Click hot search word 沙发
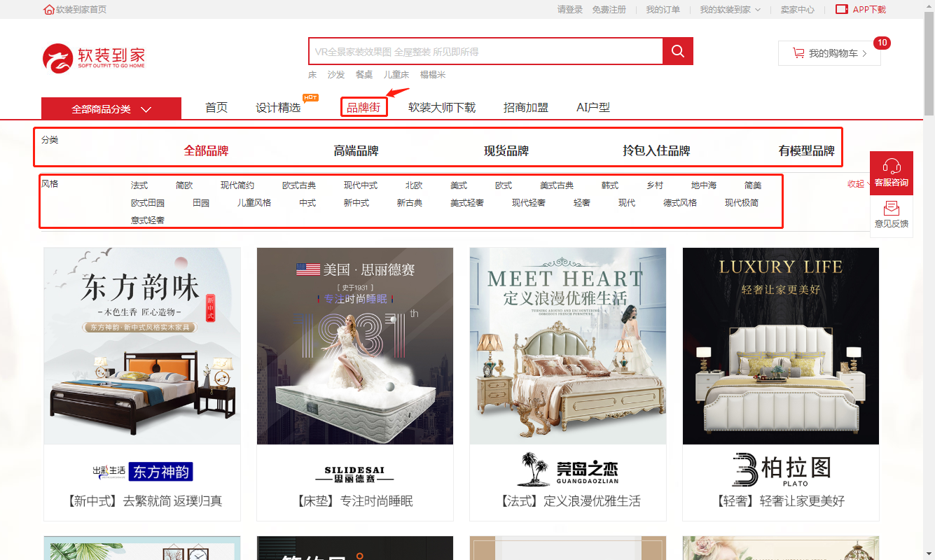935x560 pixels. click(x=336, y=74)
